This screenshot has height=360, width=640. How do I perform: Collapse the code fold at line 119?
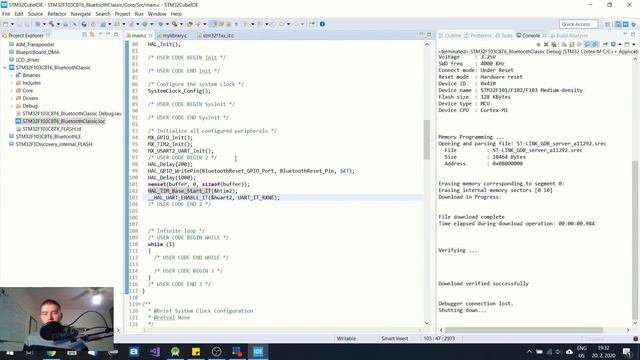pos(141,304)
